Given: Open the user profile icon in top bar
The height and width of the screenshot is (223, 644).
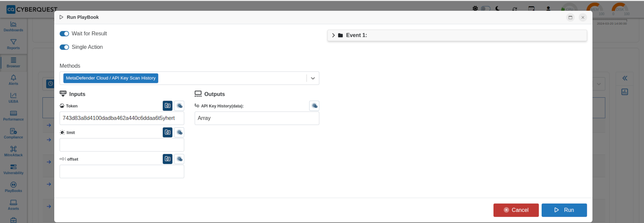Looking at the screenshot, I should click(x=548, y=9).
